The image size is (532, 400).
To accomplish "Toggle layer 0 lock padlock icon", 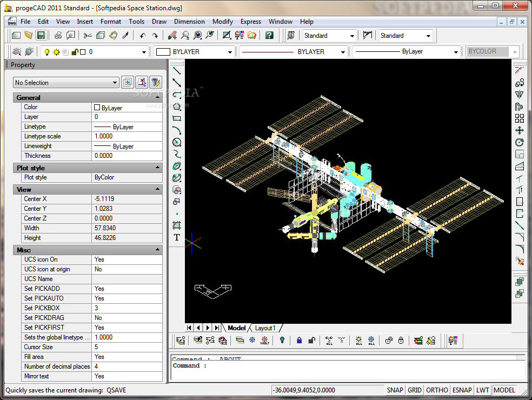I will (x=74, y=52).
